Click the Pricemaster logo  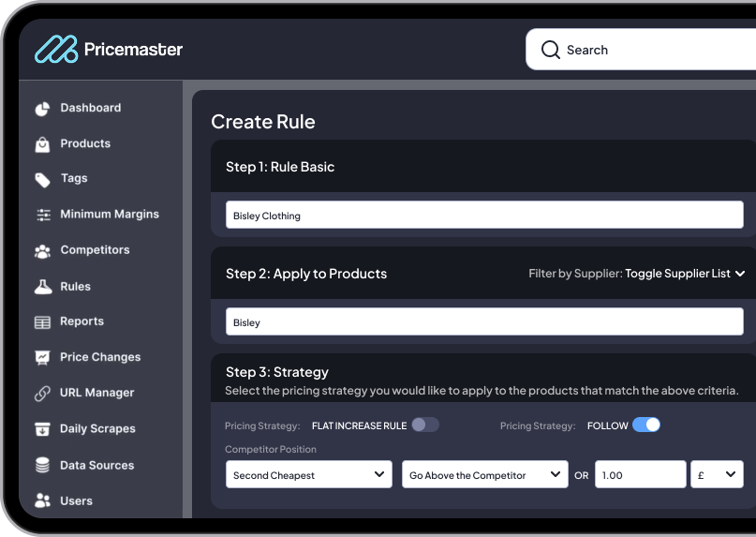(109, 50)
